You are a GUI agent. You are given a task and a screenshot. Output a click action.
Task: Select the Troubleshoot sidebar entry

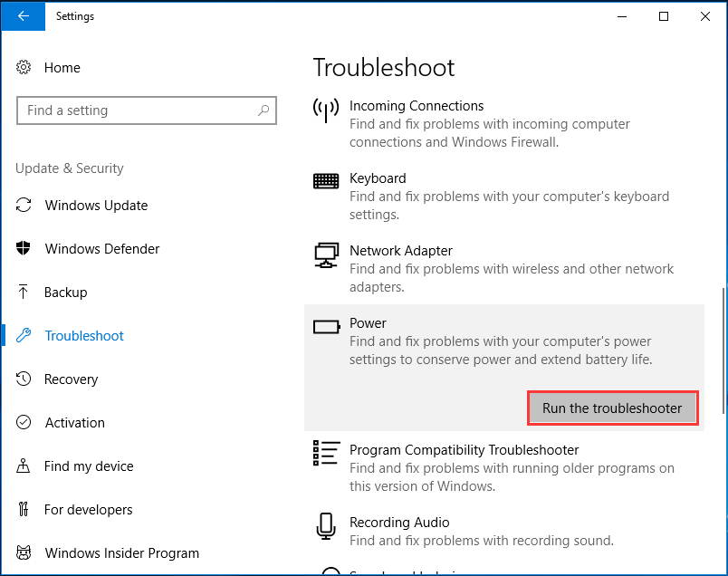coord(84,336)
